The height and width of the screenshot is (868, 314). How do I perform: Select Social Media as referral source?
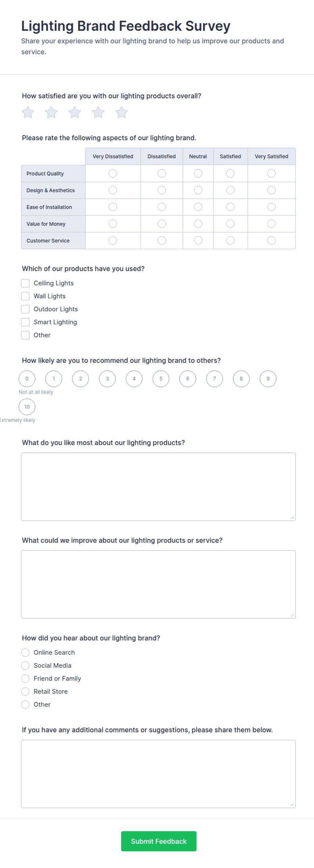pos(25,665)
